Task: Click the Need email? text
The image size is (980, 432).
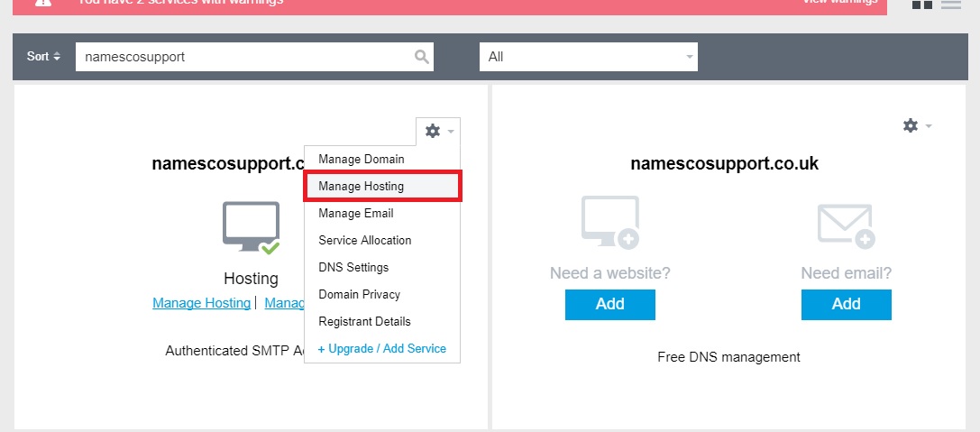Action: tap(847, 273)
